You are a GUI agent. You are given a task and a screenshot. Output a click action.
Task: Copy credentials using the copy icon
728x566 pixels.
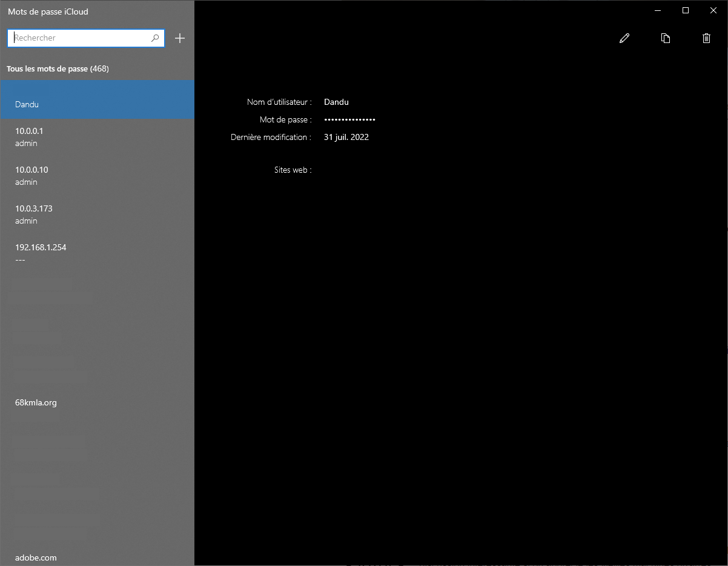pyautogui.click(x=666, y=38)
